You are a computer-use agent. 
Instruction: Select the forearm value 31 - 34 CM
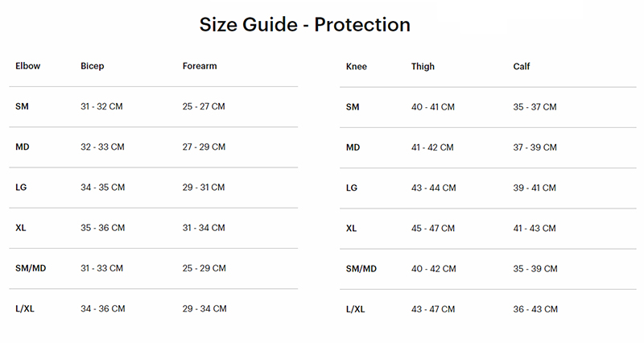click(204, 228)
